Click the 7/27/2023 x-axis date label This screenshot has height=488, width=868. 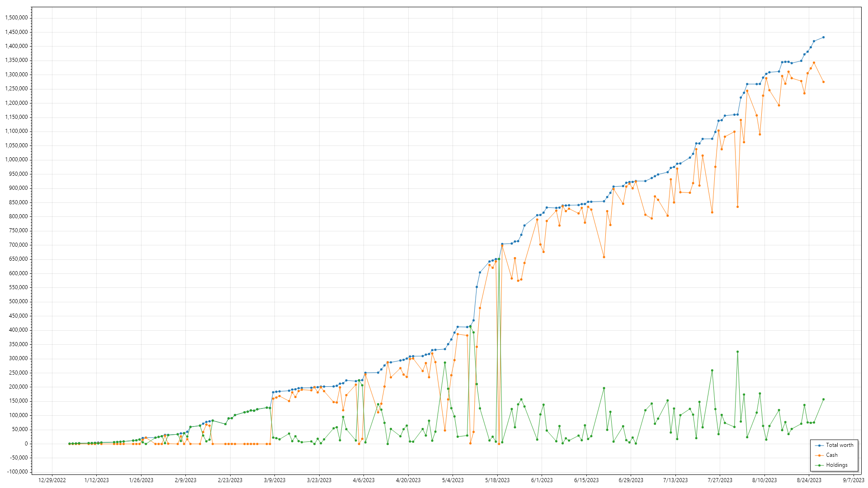720,480
